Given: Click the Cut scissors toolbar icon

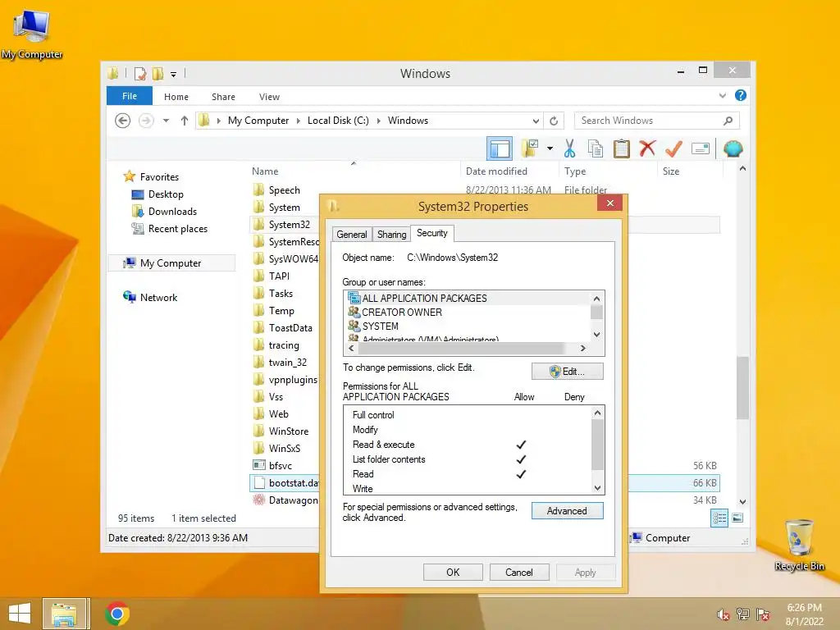Looking at the screenshot, I should click(x=569, y=148).
